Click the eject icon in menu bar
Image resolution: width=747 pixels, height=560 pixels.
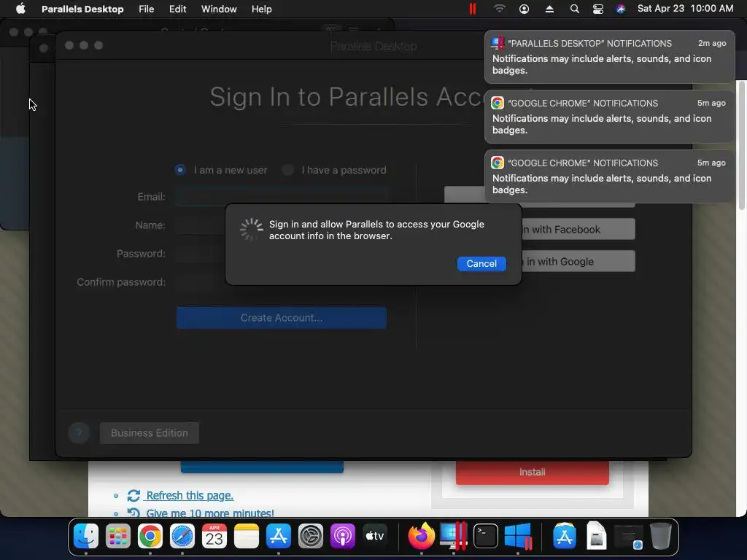[x=549, y=9]
